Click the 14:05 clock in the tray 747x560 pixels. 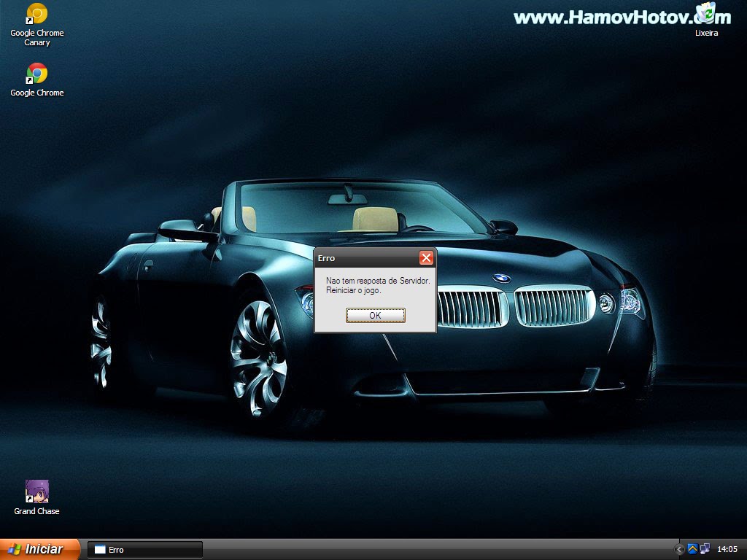pyautogui.click(x=727, y=550)
